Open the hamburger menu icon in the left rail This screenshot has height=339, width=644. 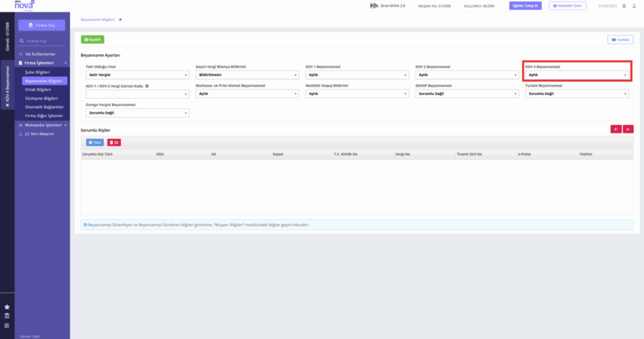(7, 325)
